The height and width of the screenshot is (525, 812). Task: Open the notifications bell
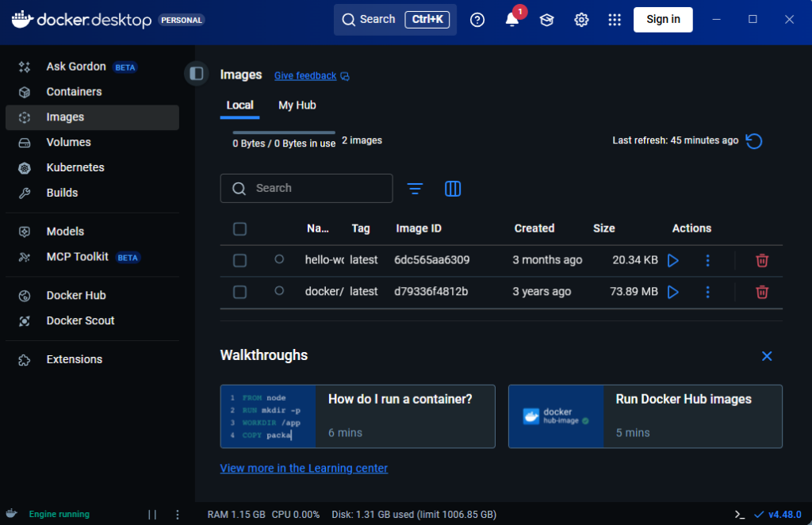point(512,20)
